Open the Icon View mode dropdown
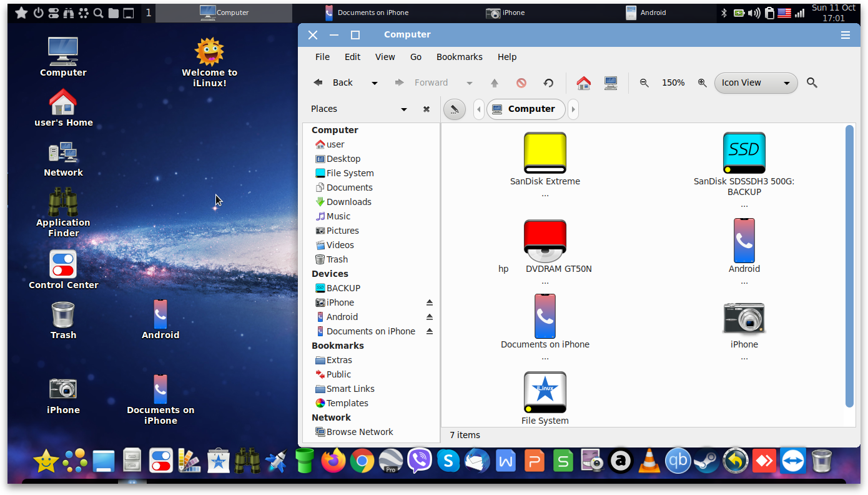Viewport: 868px width, 495px height. coord(756,82)
